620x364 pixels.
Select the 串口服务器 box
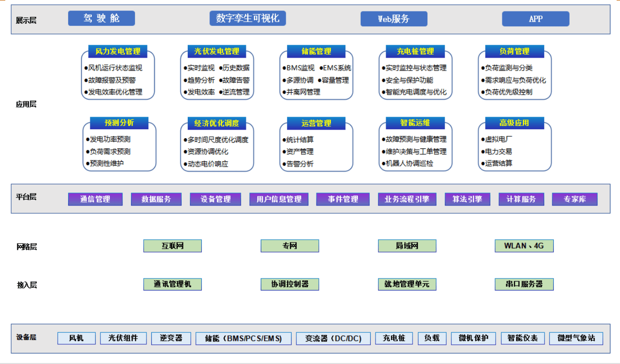tap(524, 284)
